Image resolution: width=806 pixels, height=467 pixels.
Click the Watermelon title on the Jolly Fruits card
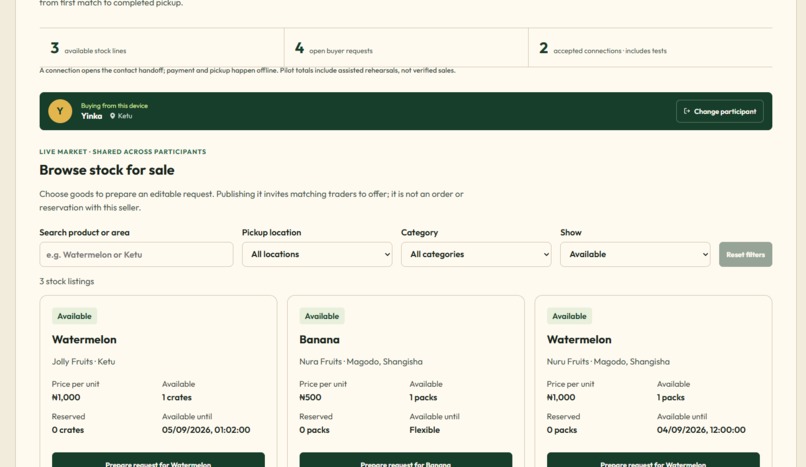pyautogui.click(x=84, y=340)
